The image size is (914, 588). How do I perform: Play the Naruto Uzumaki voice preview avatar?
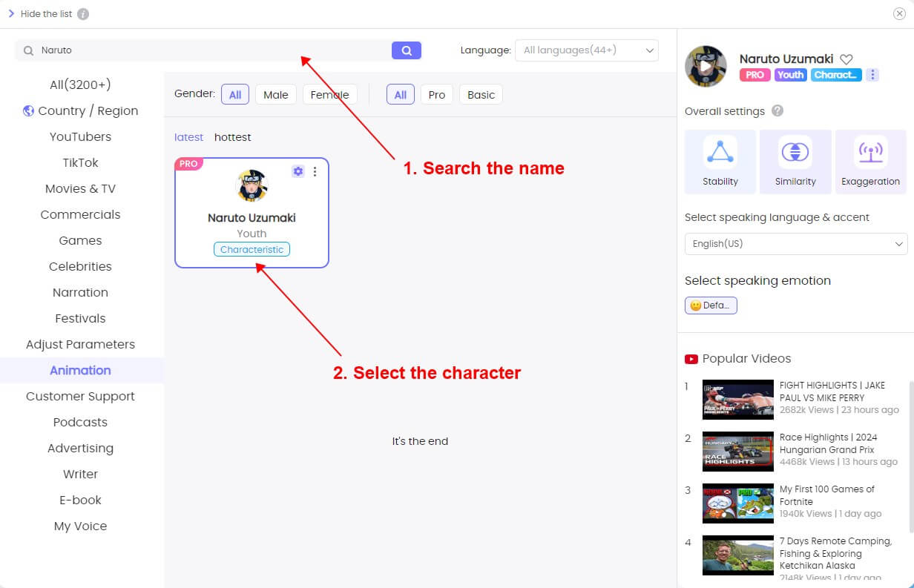[x=706, y=66]
